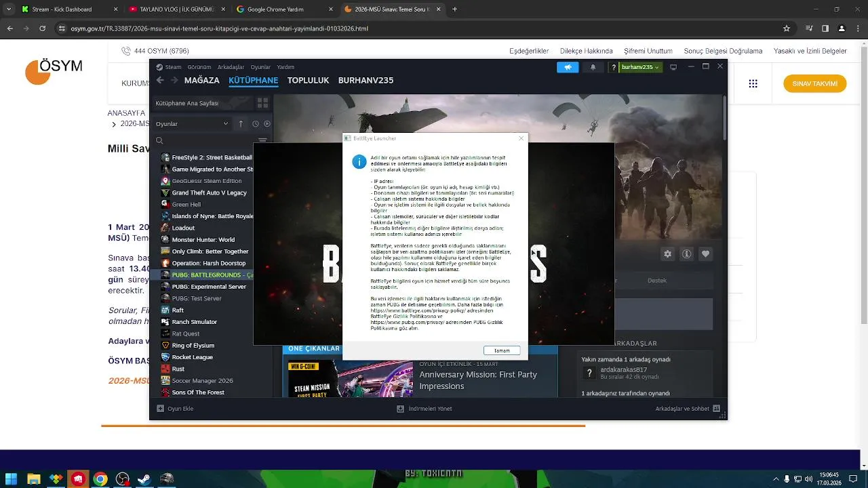The image size is (868, 488).
Task: Open Anniversary Mission: First Party Impressions title
Action: pyautogui.click(x=478, y=380)
